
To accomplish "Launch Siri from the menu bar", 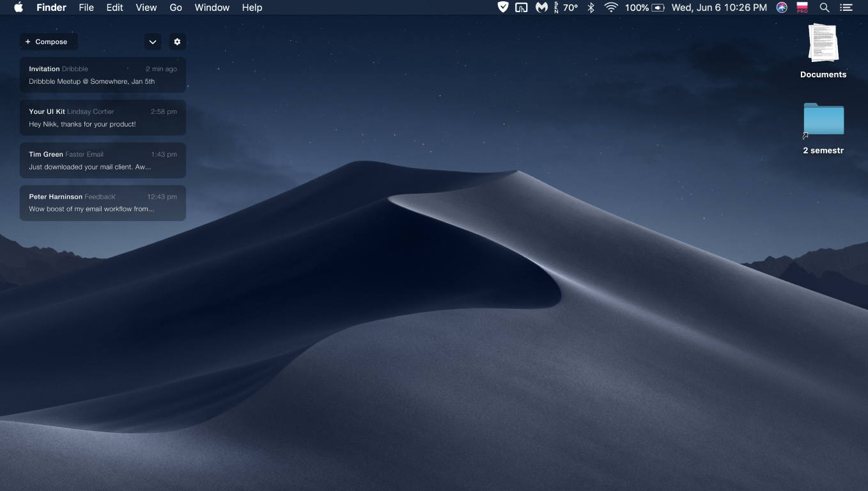I will pyautogui.click(x=782, y=8).
